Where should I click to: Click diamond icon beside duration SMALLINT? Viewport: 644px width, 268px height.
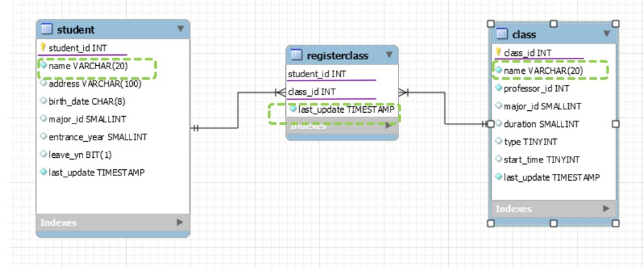pos(498,124)
